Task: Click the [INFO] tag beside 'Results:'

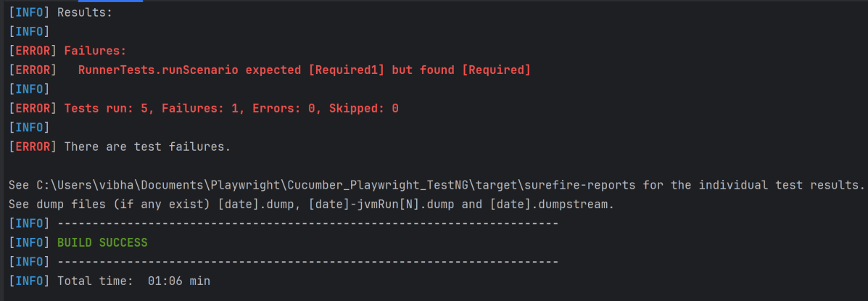Action: 30,12
